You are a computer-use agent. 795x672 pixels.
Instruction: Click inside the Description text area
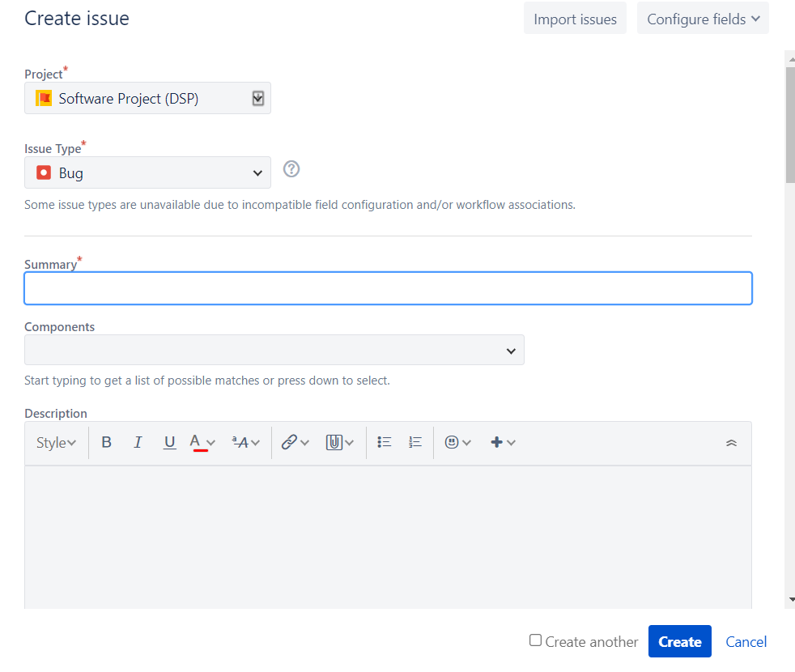pyautogui.click(x=388, y=538)
